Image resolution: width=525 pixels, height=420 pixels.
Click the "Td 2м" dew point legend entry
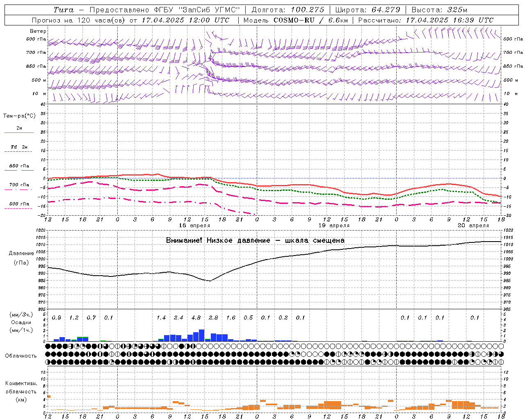[x=19, y=147]
